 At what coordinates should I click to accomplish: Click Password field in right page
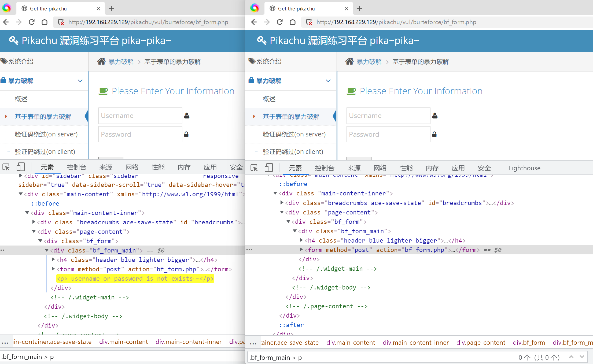388,134
